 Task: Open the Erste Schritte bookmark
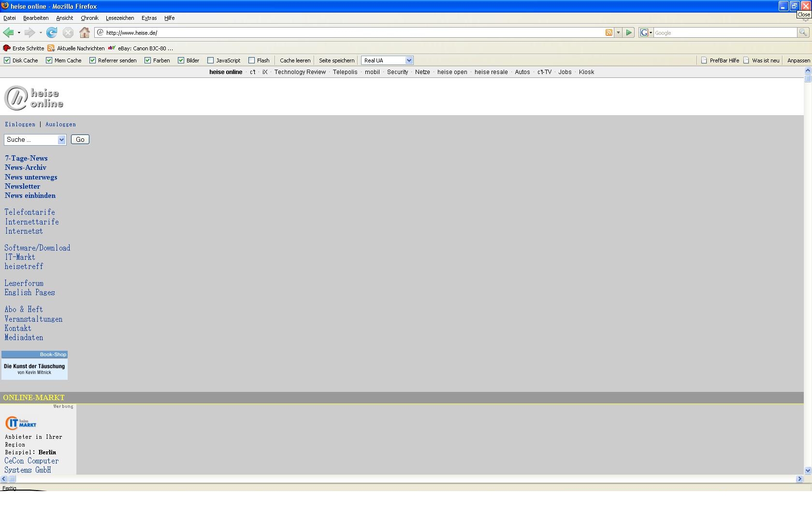point(24,48)
